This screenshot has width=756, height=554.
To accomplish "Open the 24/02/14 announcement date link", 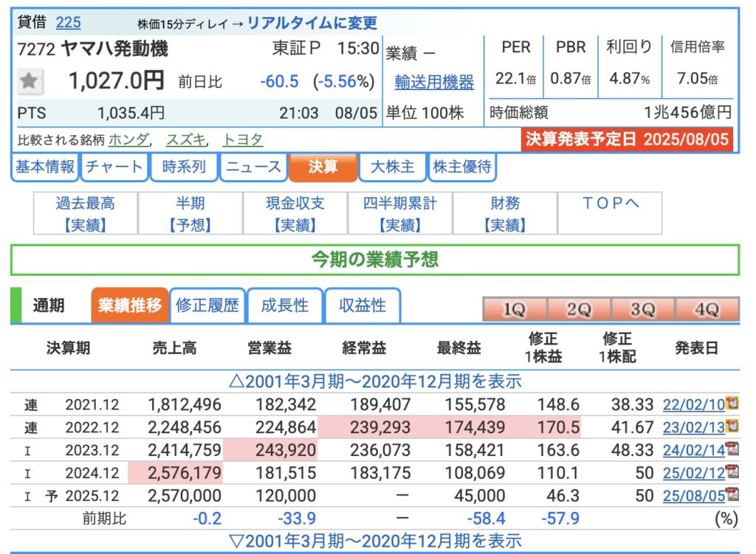I will pyautogui.click(x=694, y=450).
